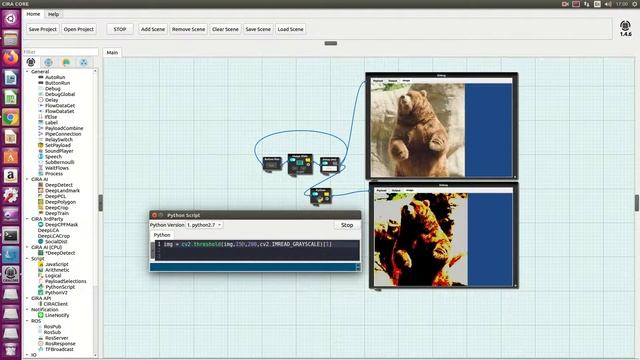Screen dimensions: 640x360
Task: Collapse the ROS tree group
Action: click(27, 321)
